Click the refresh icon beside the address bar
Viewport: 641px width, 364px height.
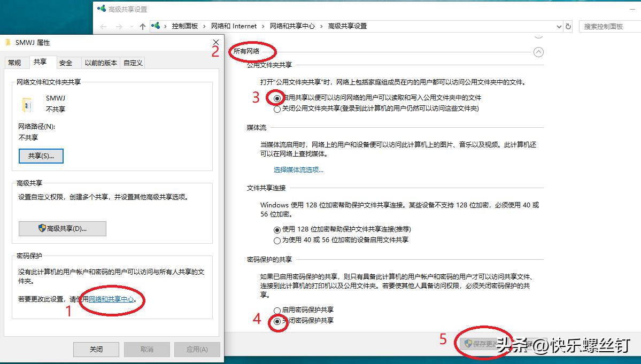(568, 26)
